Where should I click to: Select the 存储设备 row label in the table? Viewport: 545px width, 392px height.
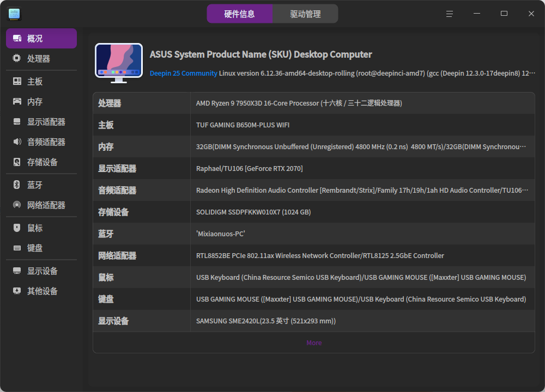click(113, 212)
